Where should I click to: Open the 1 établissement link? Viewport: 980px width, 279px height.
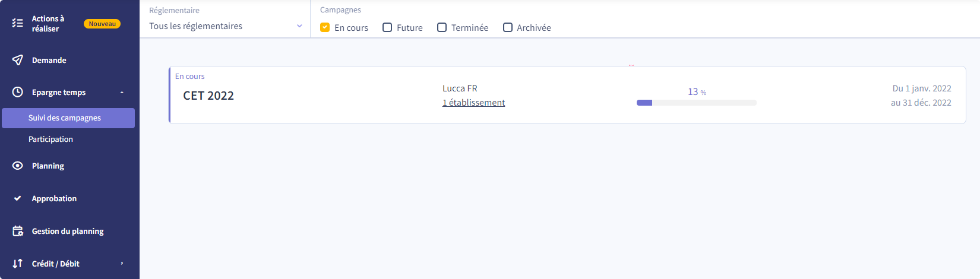(x=473, y=103)
